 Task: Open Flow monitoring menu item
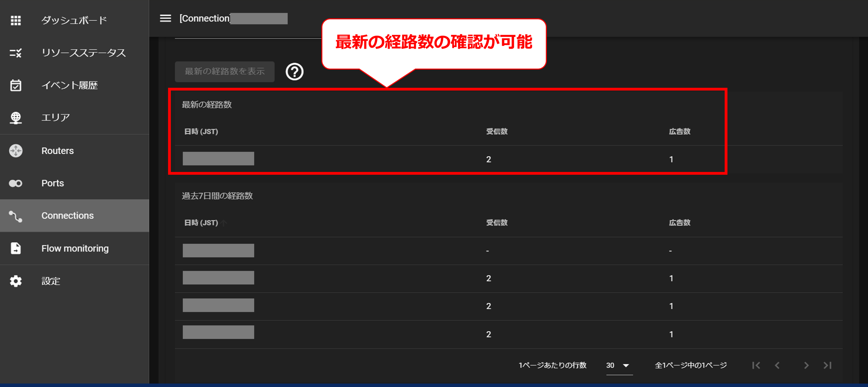click(75, 249)
